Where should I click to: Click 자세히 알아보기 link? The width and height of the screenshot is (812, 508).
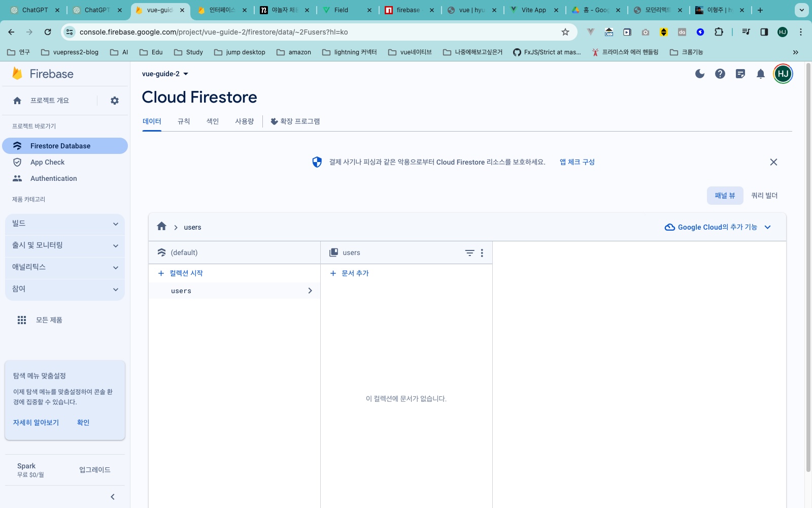(36, 423)
